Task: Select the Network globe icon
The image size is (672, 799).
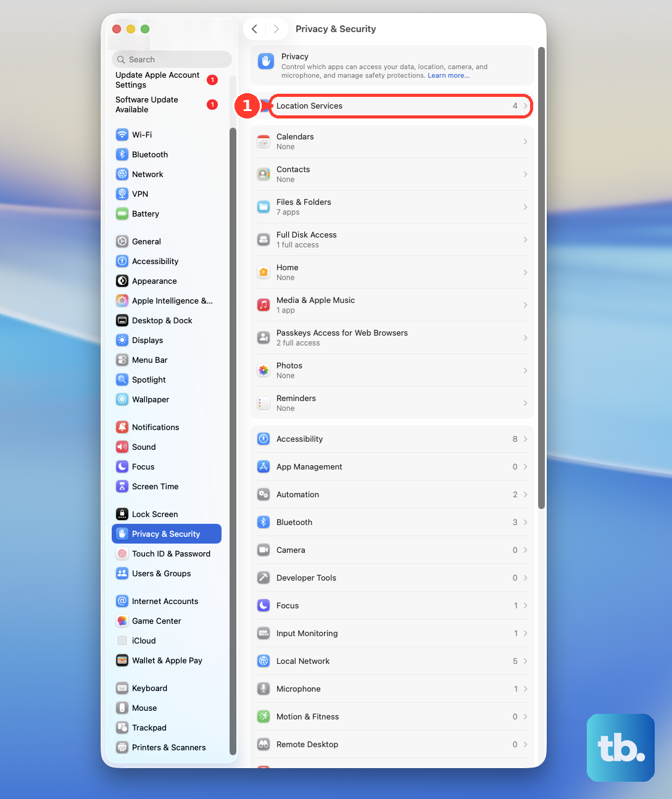Action: point(122,174)
